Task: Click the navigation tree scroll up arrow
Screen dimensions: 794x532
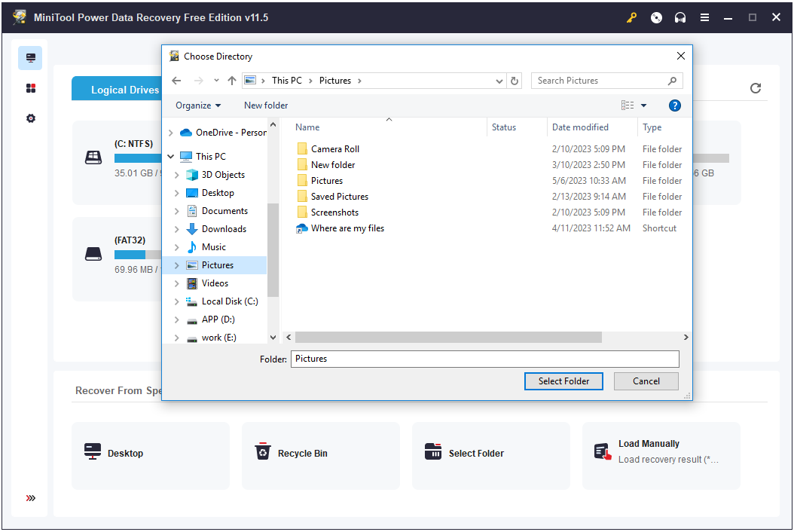Action: click(x=273, y=124)
